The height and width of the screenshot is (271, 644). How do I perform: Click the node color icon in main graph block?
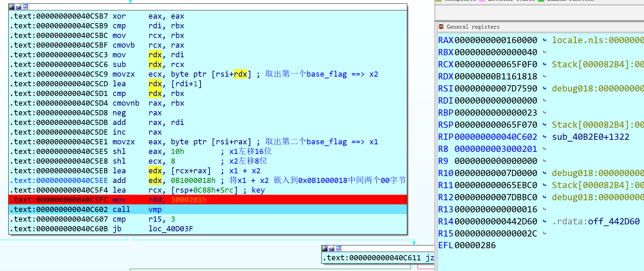pyautogui.click(x=12, y=7)
